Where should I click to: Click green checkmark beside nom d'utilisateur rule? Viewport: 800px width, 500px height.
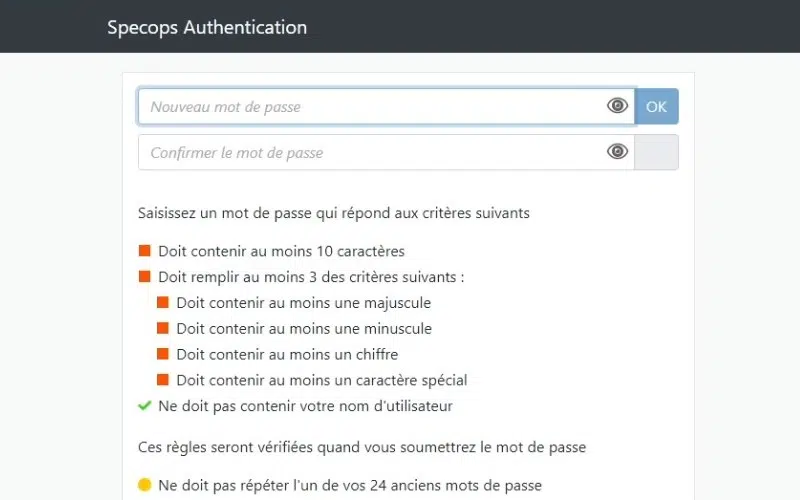click(x=144, y=406)
